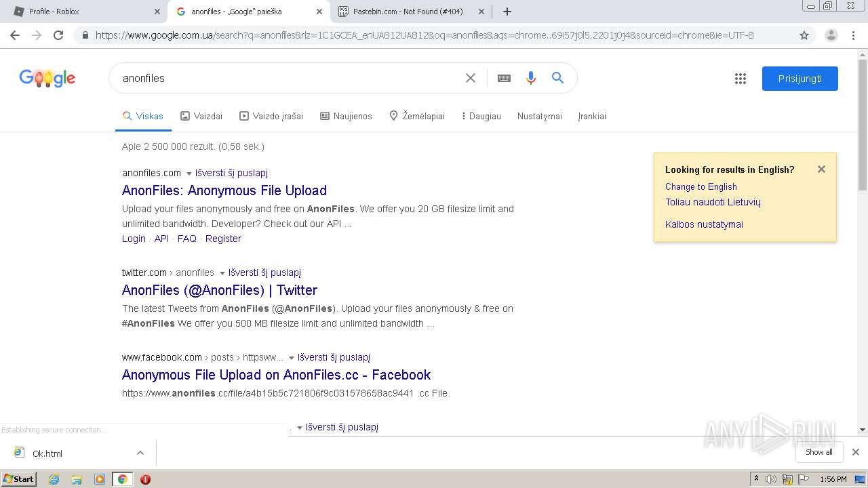The width and height of the screenshot is (868, 488).
Task: Open Anonymous File Upload on AnonFiles.cc Facebook result
Action: click(x=276, y=375)
